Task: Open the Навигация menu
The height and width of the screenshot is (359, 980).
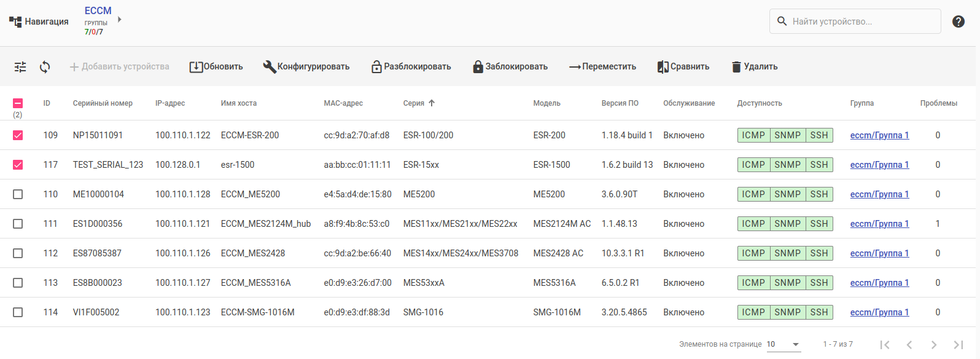Action: click(x=39, y=22)
